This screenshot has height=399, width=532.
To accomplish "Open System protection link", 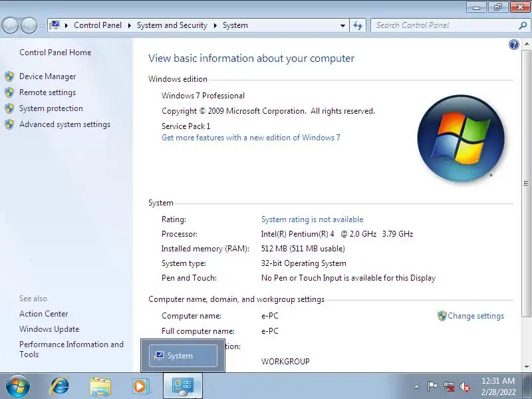I will click(x=51, y=108).
